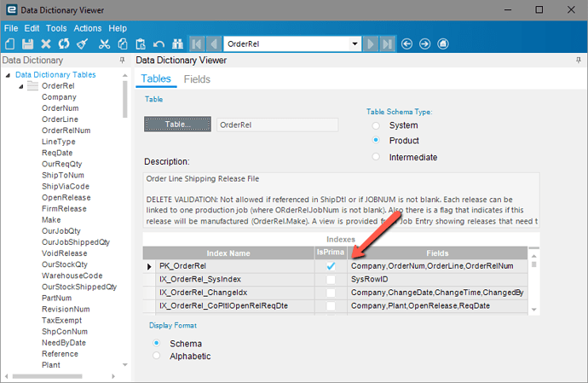This screenshot has width=588, height=383.
Task: Click tree horizontal scroll right arrow
Action: (x=113, y=376)
